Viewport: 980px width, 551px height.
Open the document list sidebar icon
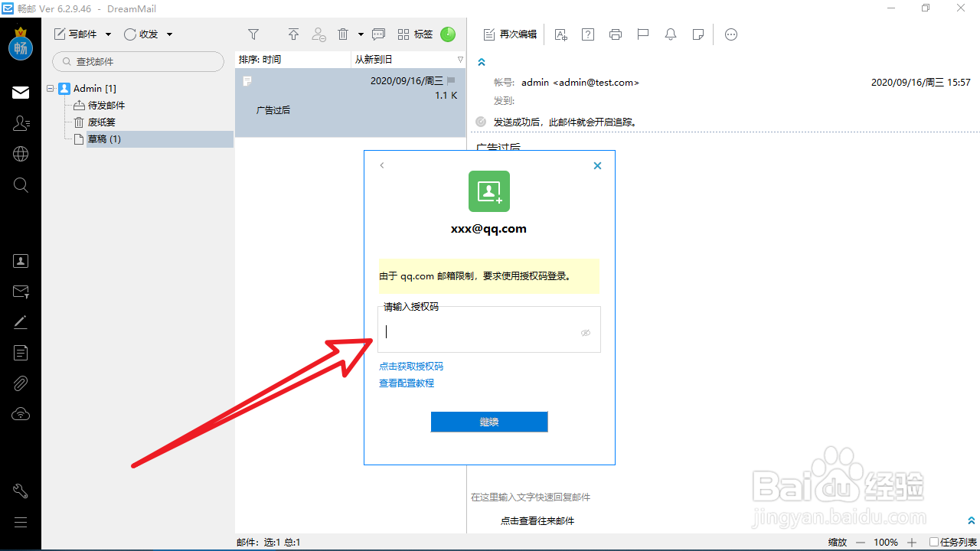pos(21,353)
